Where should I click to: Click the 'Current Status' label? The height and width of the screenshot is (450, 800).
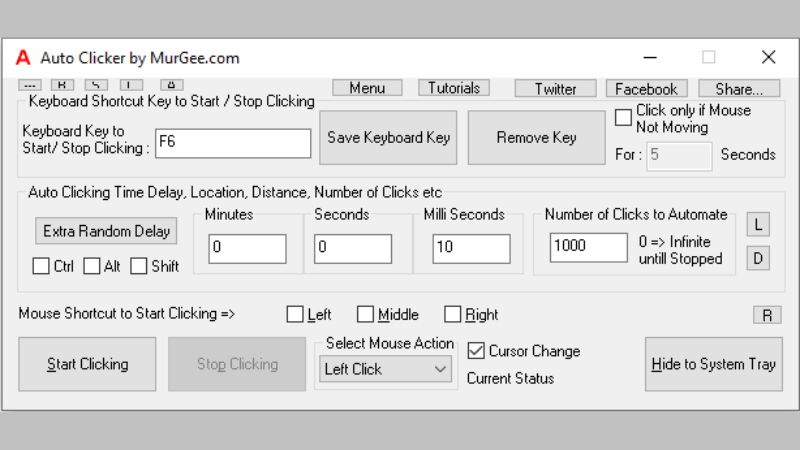[510, 379]
